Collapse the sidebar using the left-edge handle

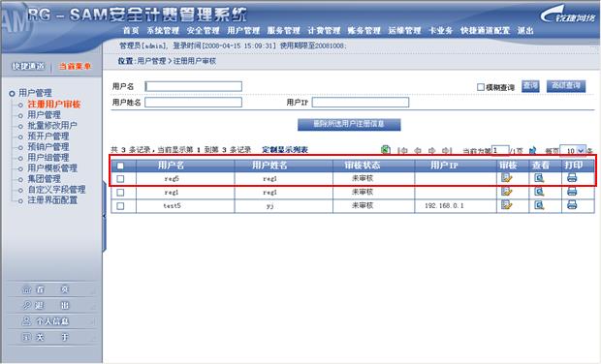point(104,216)
